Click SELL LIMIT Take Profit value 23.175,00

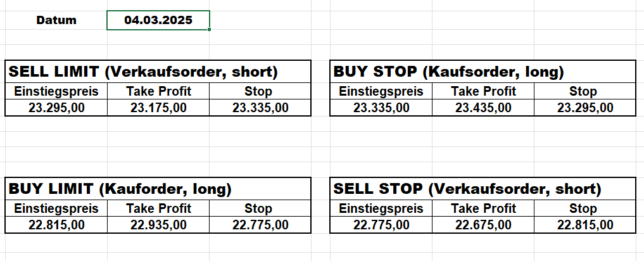(x=158, y=108)
